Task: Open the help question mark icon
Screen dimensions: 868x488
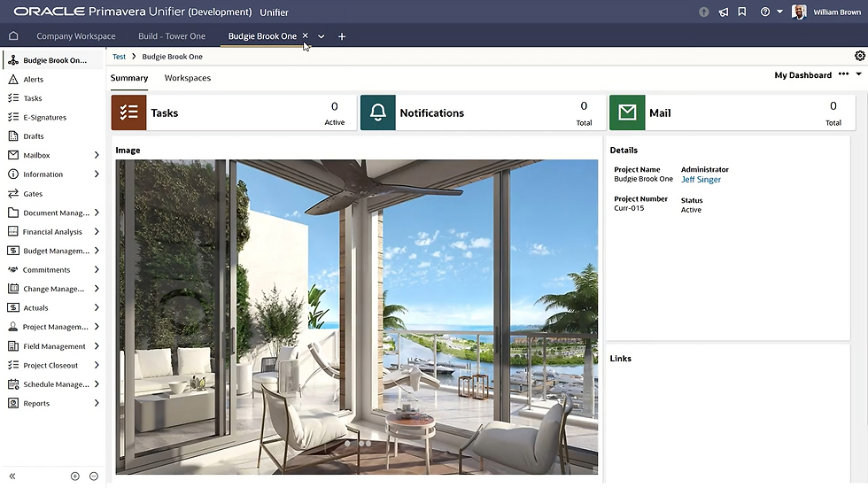Action: point(765,12)
